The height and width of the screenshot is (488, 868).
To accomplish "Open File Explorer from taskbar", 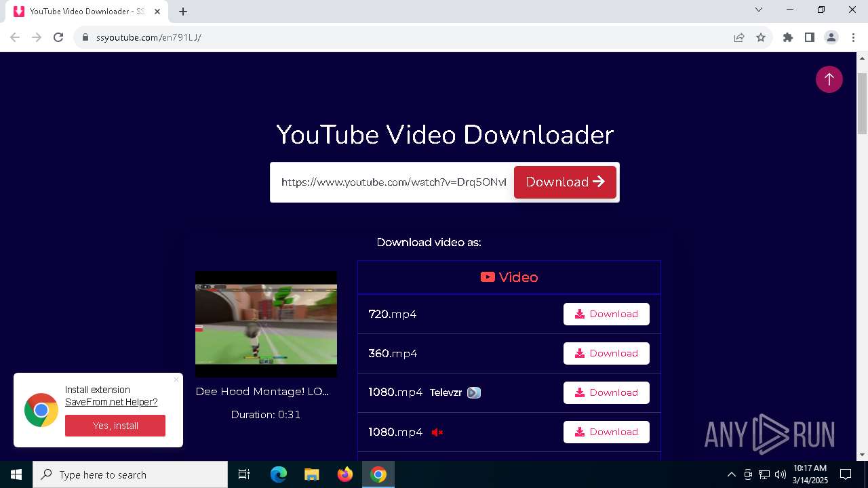I will click(312, 474).
